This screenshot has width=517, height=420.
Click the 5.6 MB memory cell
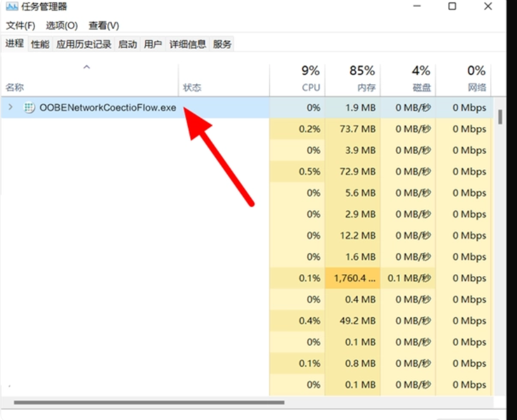352,193
